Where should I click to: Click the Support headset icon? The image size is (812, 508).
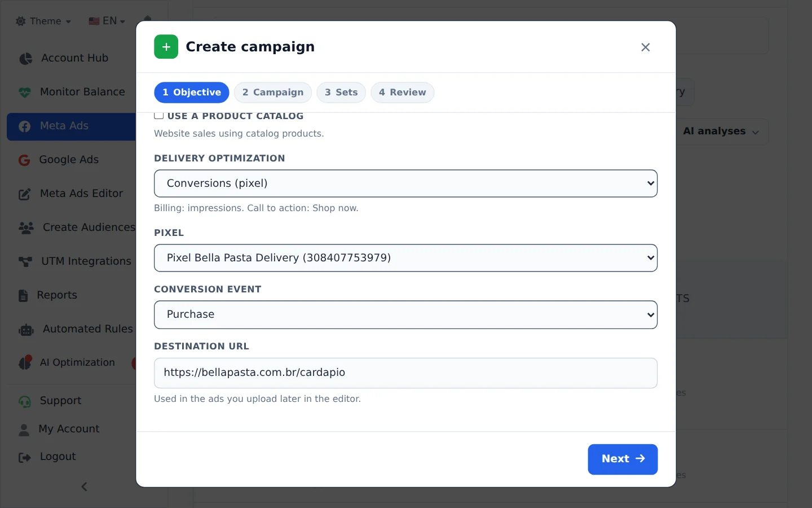coord(25,401)
